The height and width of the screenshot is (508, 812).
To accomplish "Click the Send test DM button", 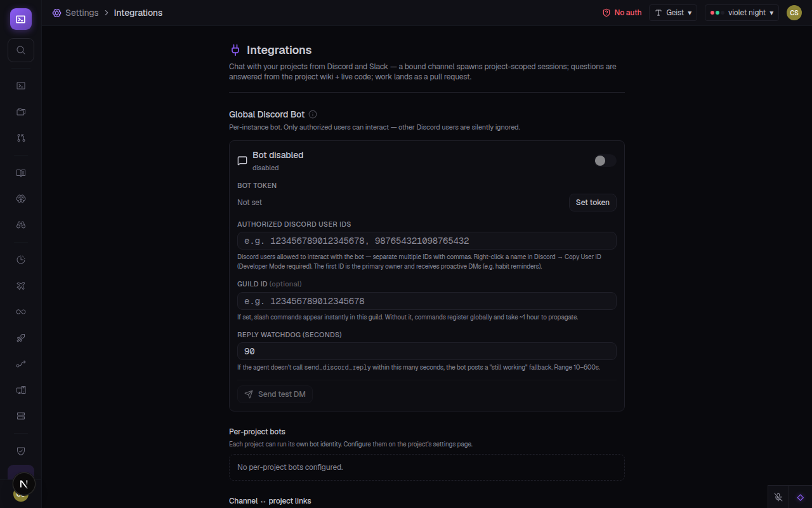I will coord(275,394).
